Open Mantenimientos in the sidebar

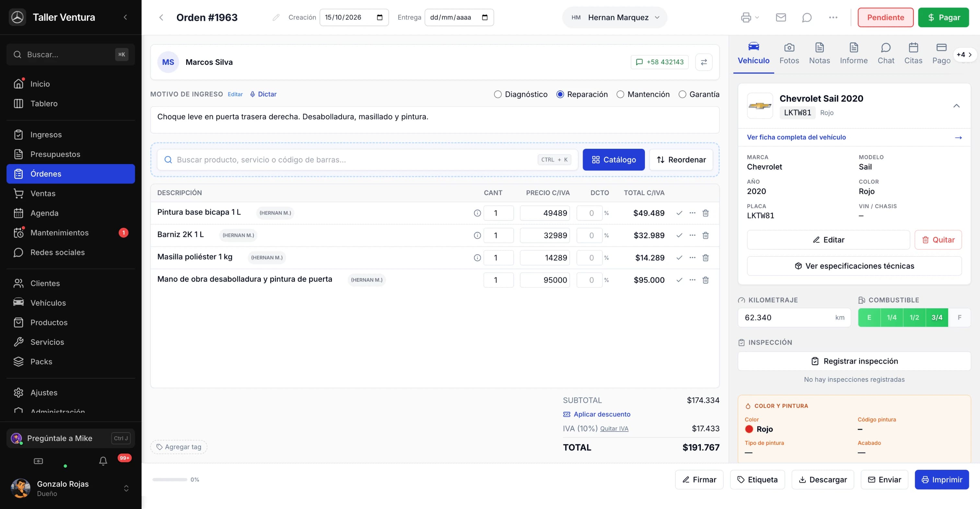(x=71, y=232)
